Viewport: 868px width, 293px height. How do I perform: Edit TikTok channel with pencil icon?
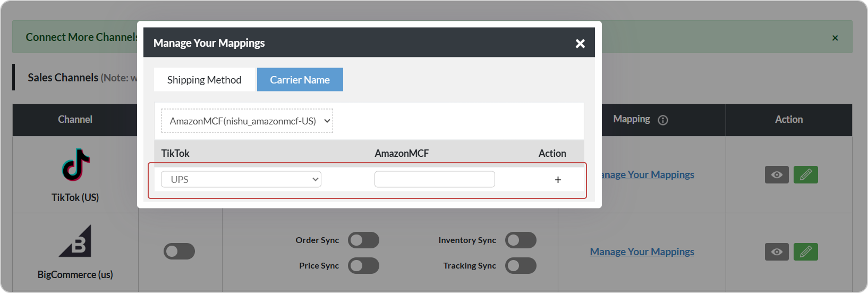pyautogui.click(x=805, y=175)
